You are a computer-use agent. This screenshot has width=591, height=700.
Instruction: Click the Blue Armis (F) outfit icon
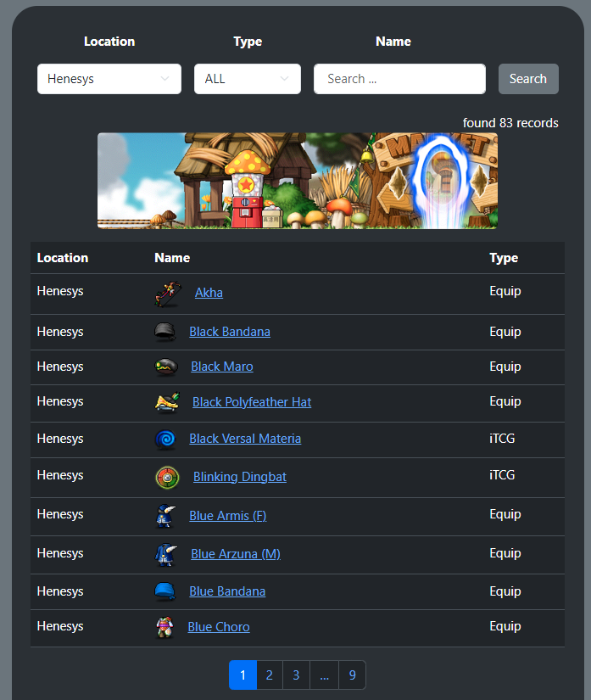165,516
